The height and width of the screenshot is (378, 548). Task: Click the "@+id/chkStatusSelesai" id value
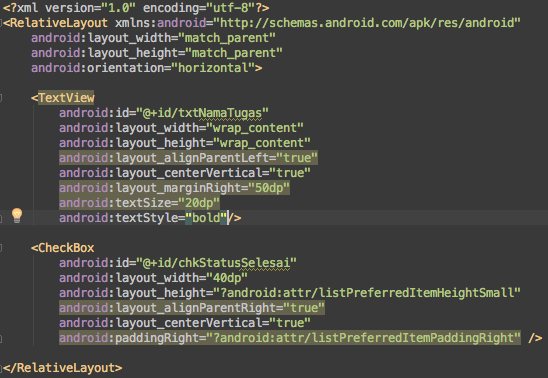coord(216,263)
